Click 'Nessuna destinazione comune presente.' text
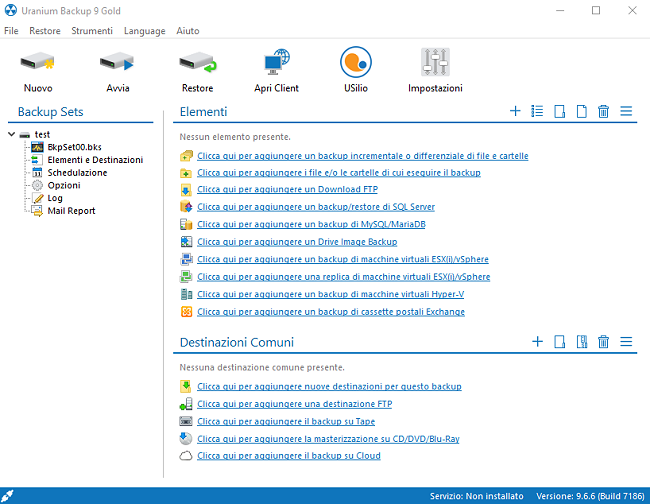650x504 pixels. [x=262, y=367]
